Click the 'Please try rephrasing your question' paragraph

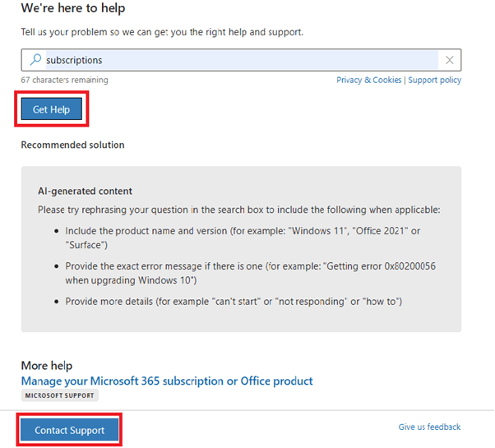[x=239, y=210]
